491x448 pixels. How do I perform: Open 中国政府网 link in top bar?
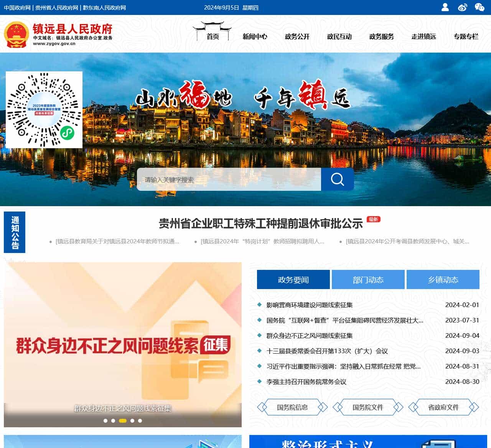click(17, 8)
